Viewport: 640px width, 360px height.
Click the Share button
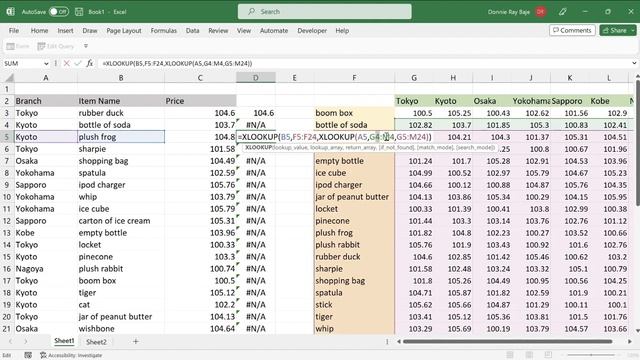615,31
